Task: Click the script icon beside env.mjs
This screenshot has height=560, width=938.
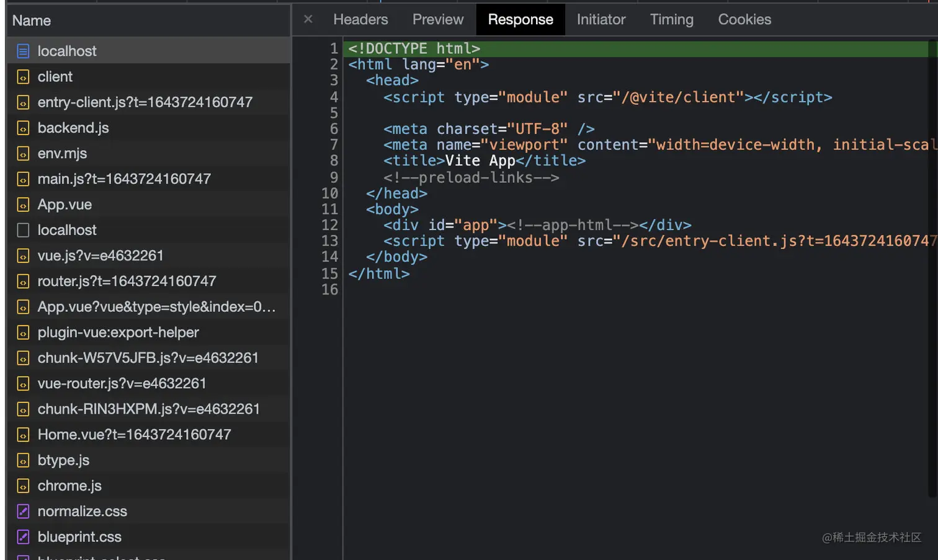Action: [23, 153]
